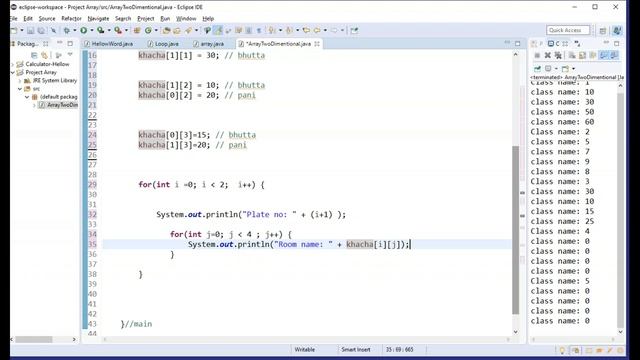Click the New Java Class icon
The image size is (640, 360).
[x=148, y=30]
